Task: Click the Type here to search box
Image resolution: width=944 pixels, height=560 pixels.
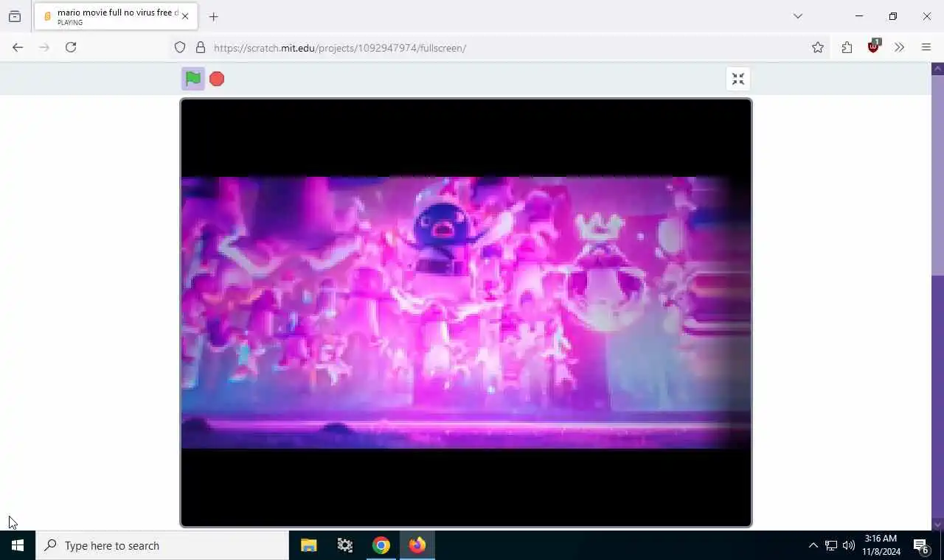Action: [162, 545]
